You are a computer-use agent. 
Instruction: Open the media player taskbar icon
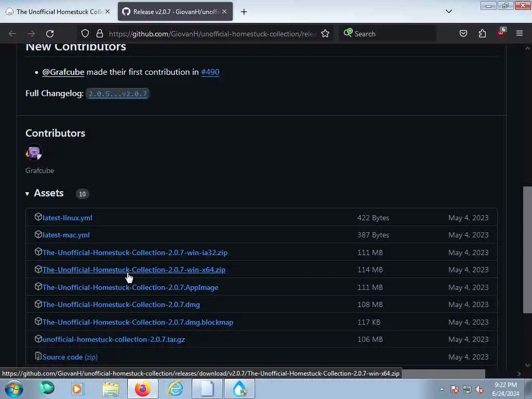[77, 389]
